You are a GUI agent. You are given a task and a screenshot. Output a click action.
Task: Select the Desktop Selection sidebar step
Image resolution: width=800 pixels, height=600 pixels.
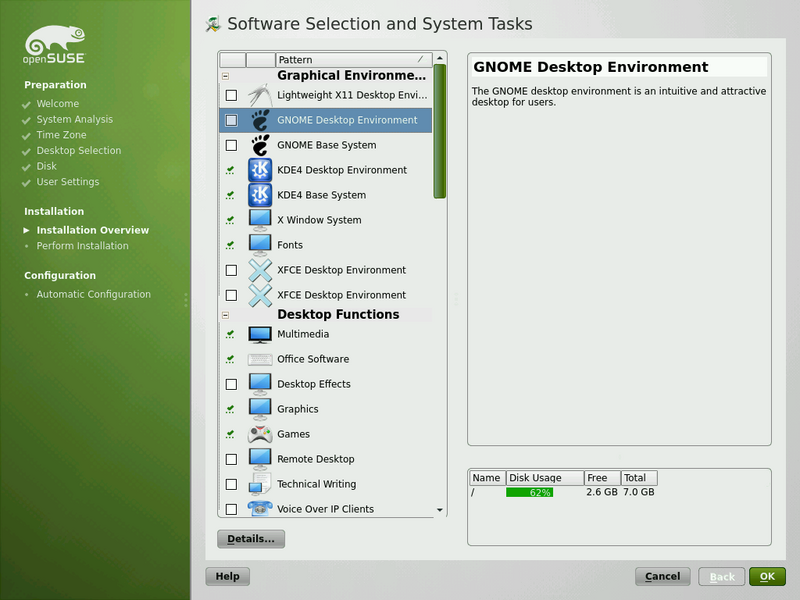[79, 151]
